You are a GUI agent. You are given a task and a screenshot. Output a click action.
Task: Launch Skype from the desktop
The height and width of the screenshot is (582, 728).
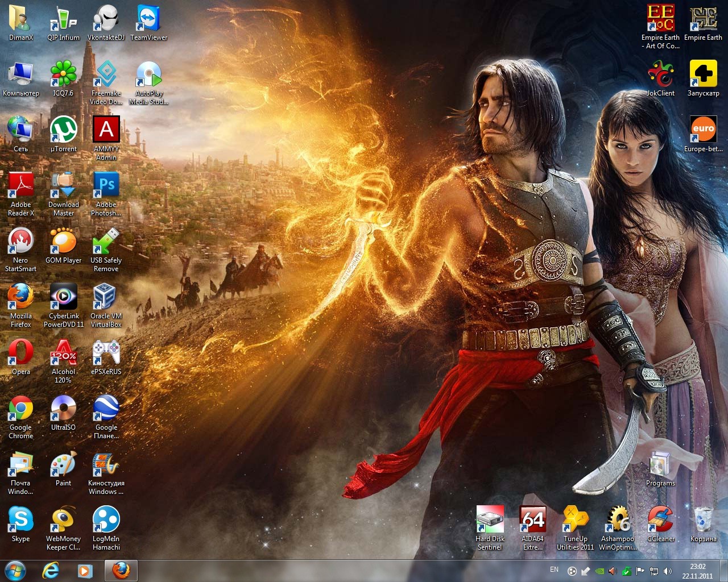tap(21, 524)
